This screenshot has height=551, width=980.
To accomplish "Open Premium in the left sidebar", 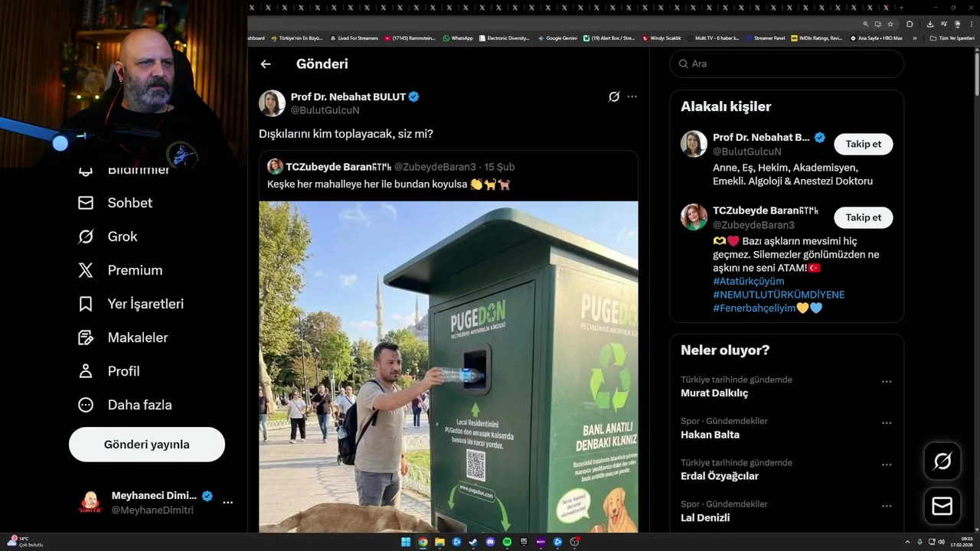I will coord(120,270).
